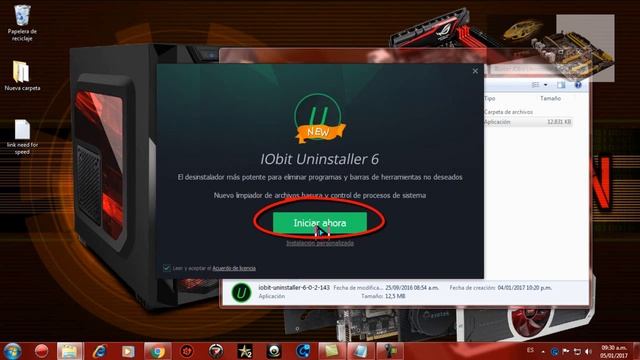Select the link need for speed file

[22, 137]
